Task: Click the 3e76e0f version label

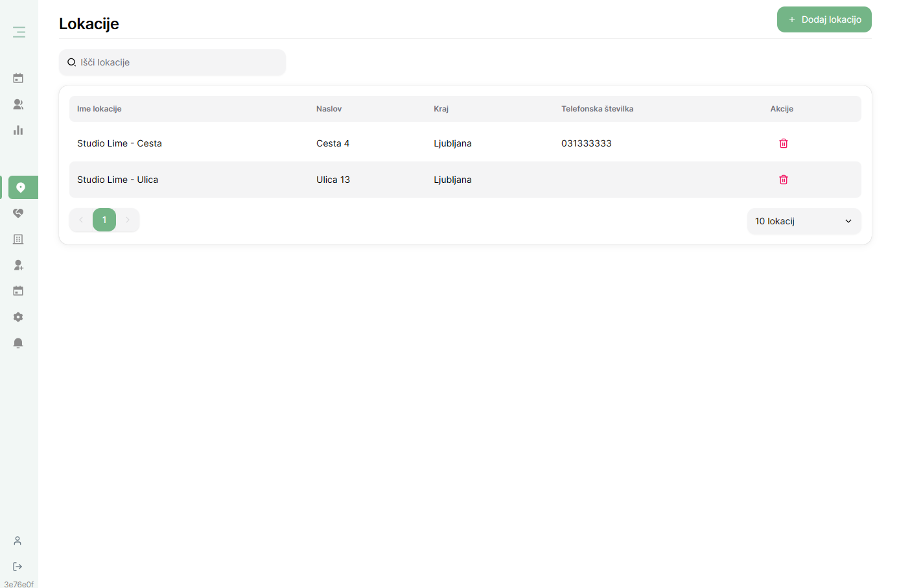Action: pos(19,584)
